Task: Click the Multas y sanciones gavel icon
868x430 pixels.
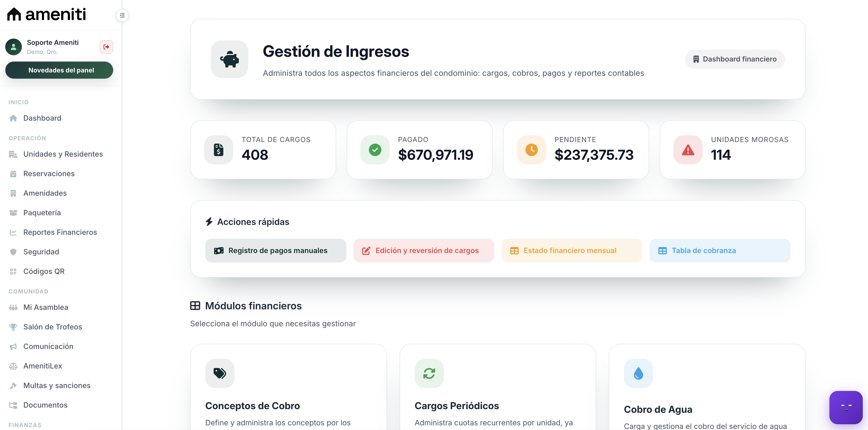Action: 13,385
